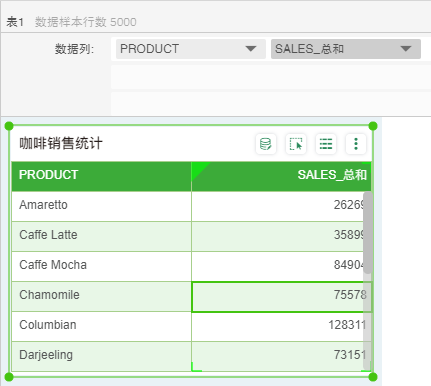Screen dimensions: 431x386
Task: Select the 表1 tab label
Action: tap(15, 22)
